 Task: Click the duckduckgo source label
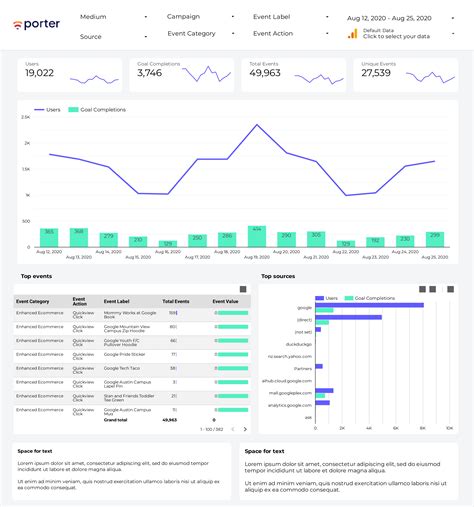coord(299,344)
